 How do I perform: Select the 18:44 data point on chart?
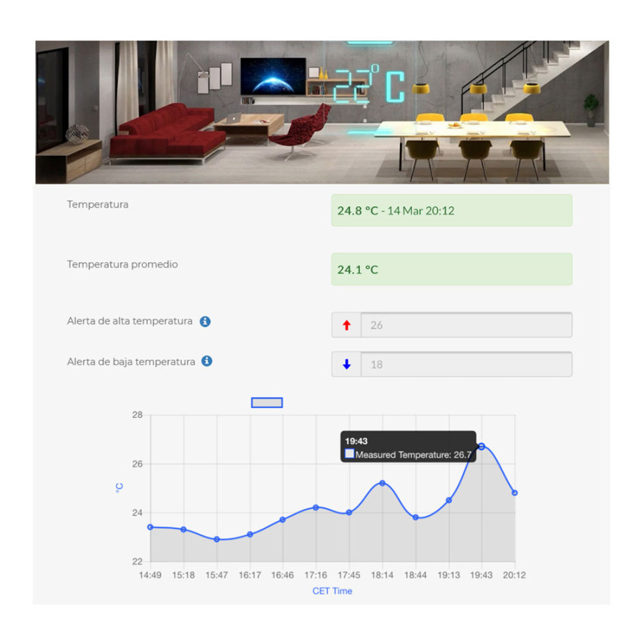coord(416,517)
